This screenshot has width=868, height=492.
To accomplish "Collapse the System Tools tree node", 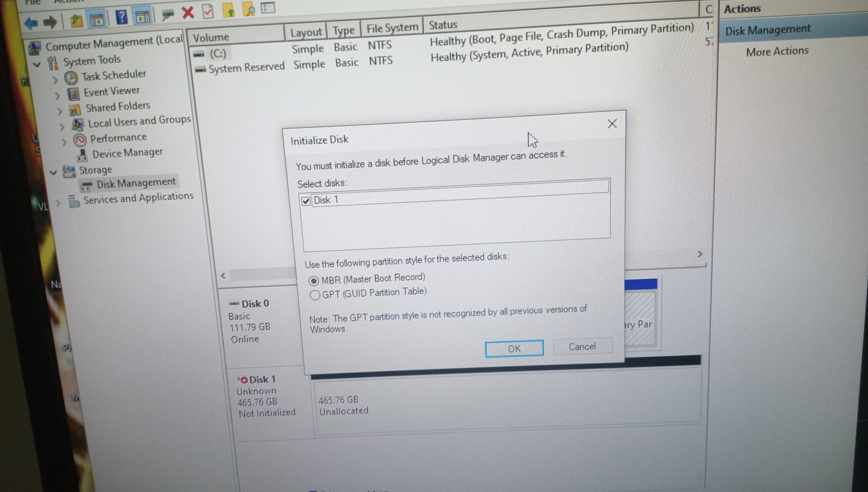I will (x=37, y=65).
